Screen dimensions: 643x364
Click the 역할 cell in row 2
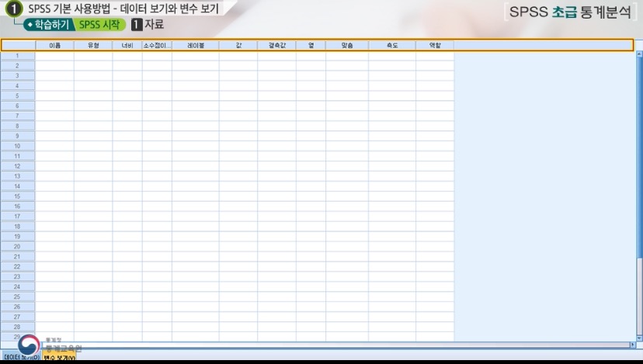click(x=435, y=66)
